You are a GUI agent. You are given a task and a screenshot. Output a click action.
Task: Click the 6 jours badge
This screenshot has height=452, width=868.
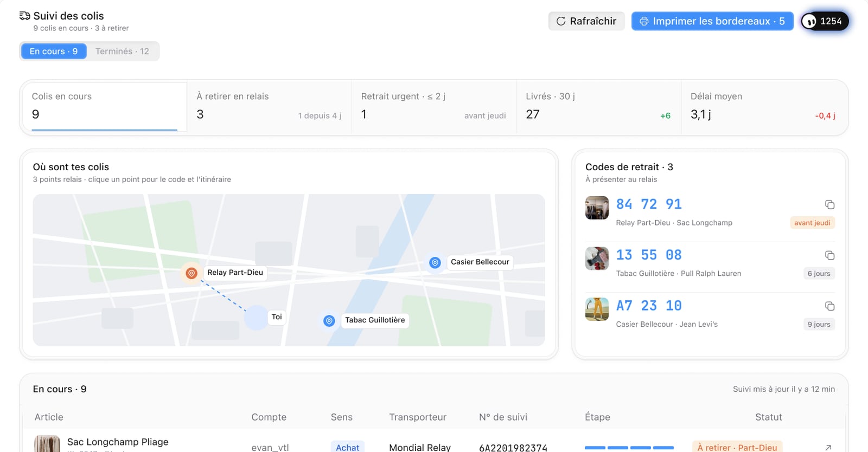(x=819, y=274)
